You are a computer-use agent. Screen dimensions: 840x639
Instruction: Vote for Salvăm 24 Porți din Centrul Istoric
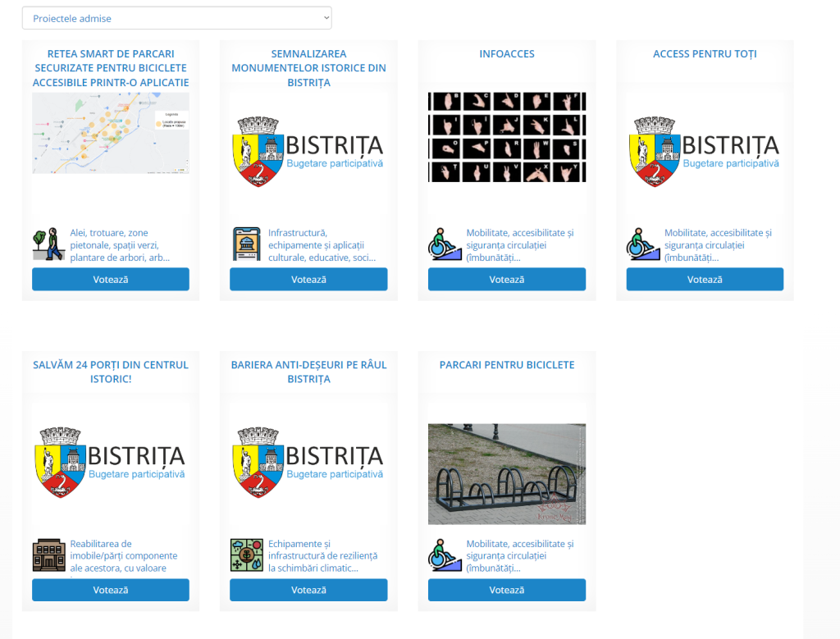pos(110,590)
